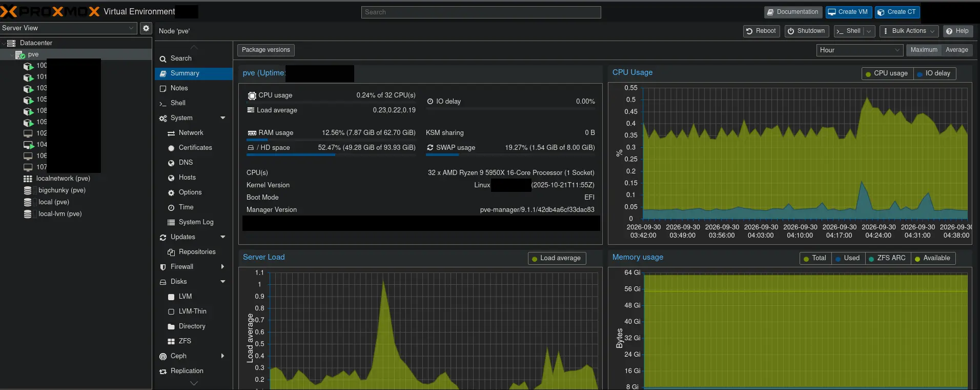This screenshot has width=980, height=390.
Task: Collapse the System submenu arrow
Action: (x=223, y=118)
